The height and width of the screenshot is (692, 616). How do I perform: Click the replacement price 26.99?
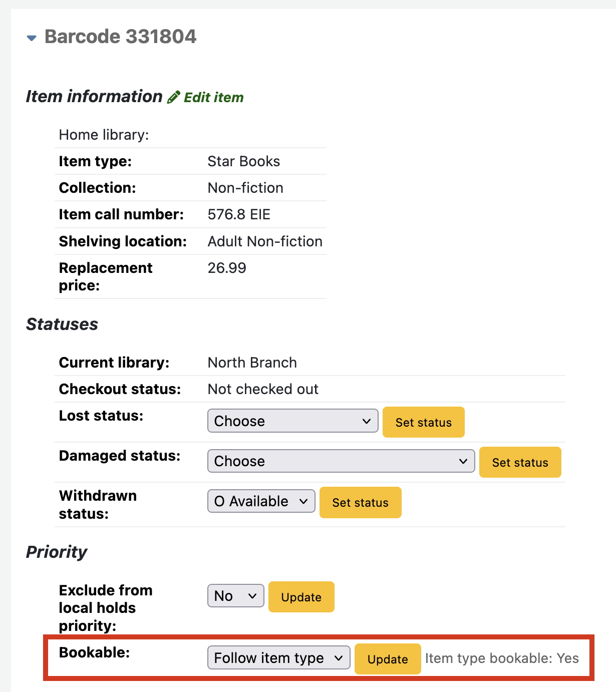point(227,268)
